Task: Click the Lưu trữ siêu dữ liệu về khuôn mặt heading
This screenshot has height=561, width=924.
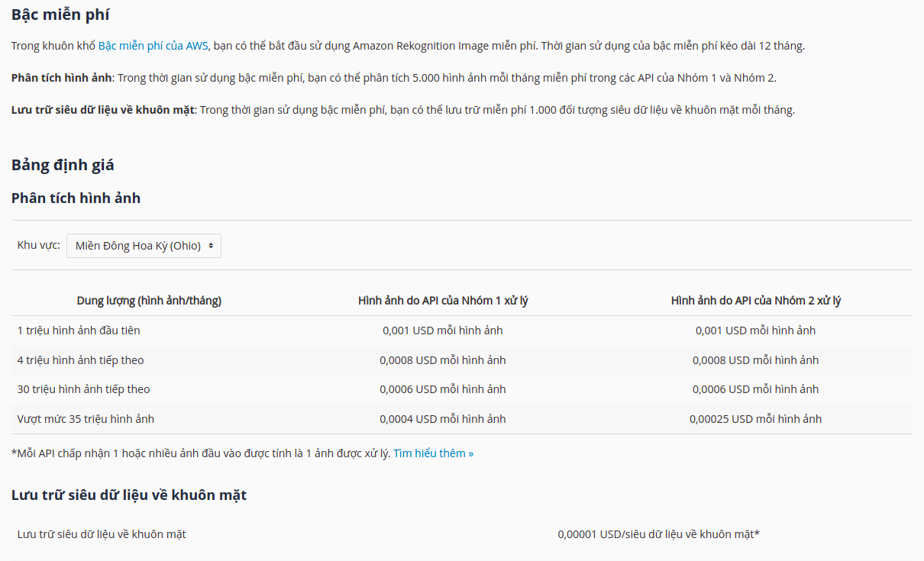Action: pyautogui.click(x=129, y=495)
